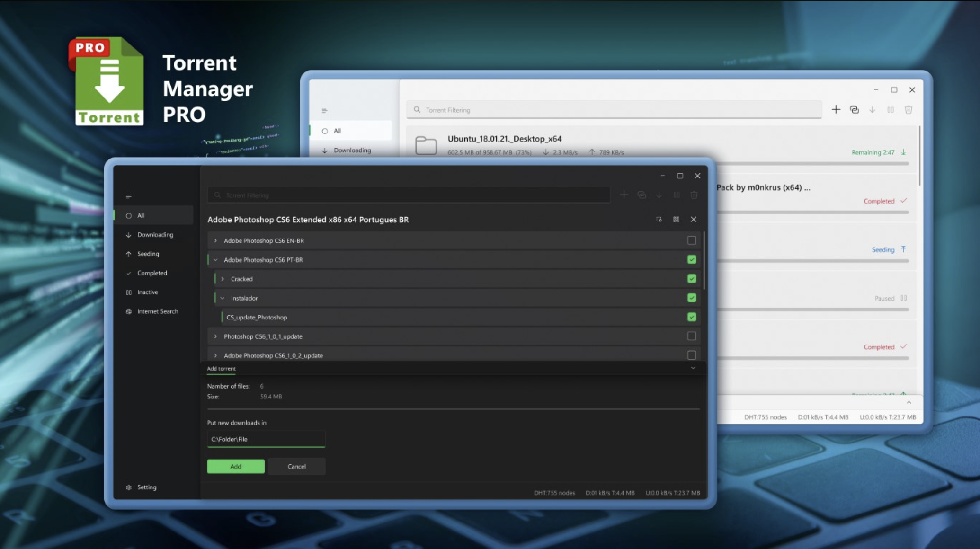The image size is (980, 549).
Task: Select All in the dark window sidebar
Action: tap(153, 215)
